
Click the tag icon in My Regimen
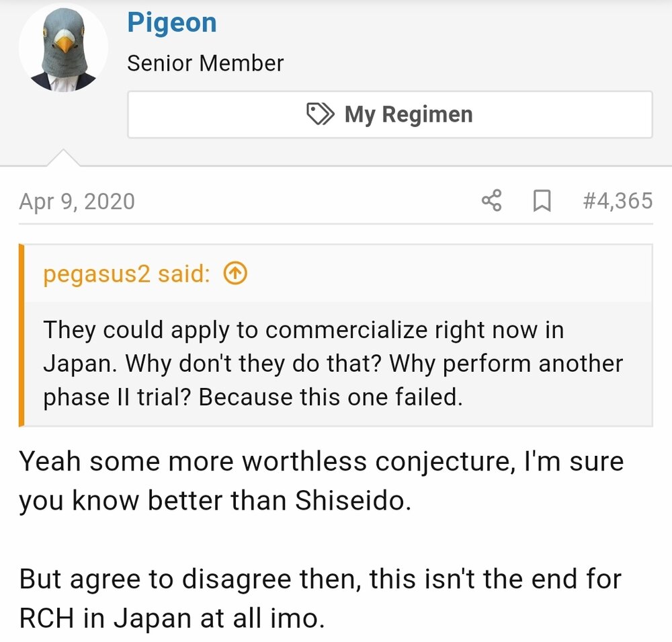pos(320,114)
